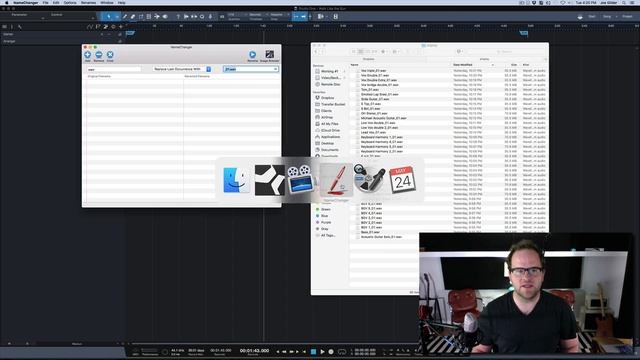Image resolution: width=640 pixels, height=360 pixels.
Task: Select file Tom_01.wav in Finder
Action: pos(369,90)
